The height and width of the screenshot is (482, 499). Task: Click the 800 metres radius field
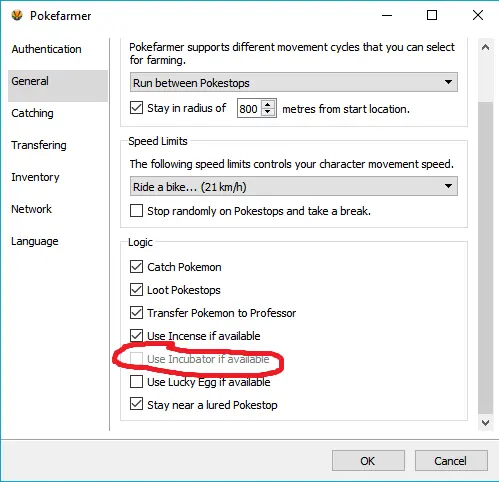(249, 108)
